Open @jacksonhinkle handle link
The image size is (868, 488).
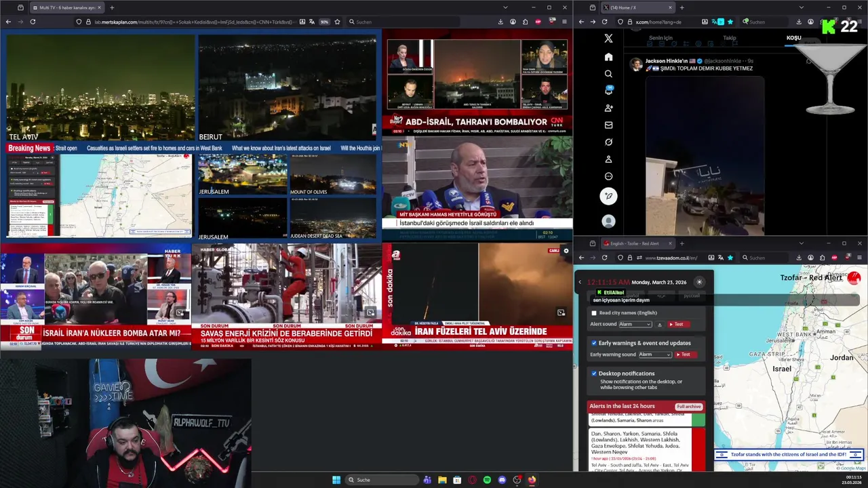pos(724,61)
